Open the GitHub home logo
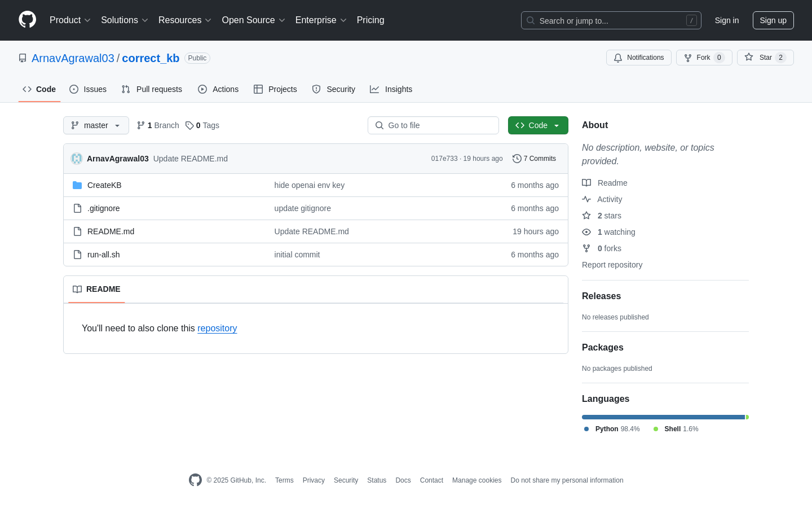812x508 pixels. (x=27, y=20)
